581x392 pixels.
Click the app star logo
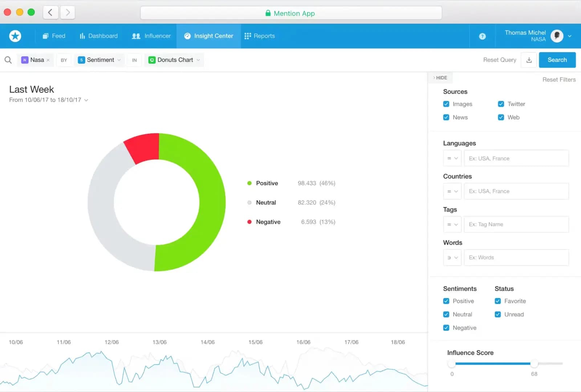(15, 36)
